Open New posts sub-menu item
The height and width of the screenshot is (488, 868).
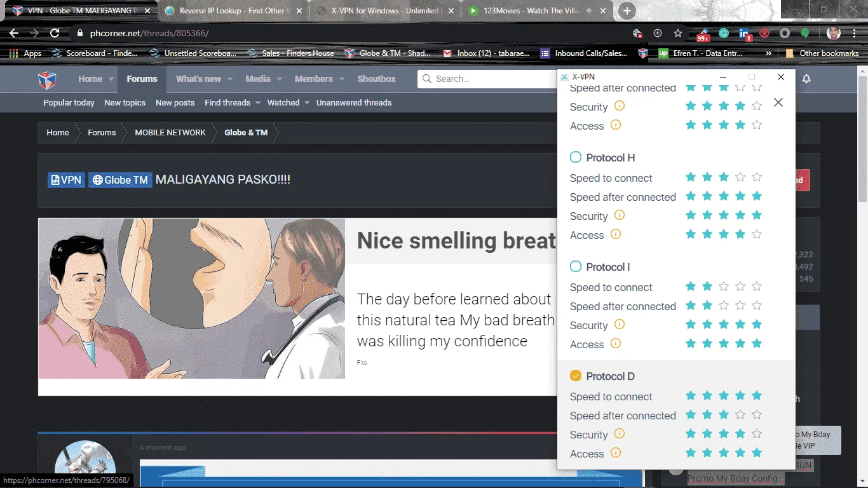175,102
